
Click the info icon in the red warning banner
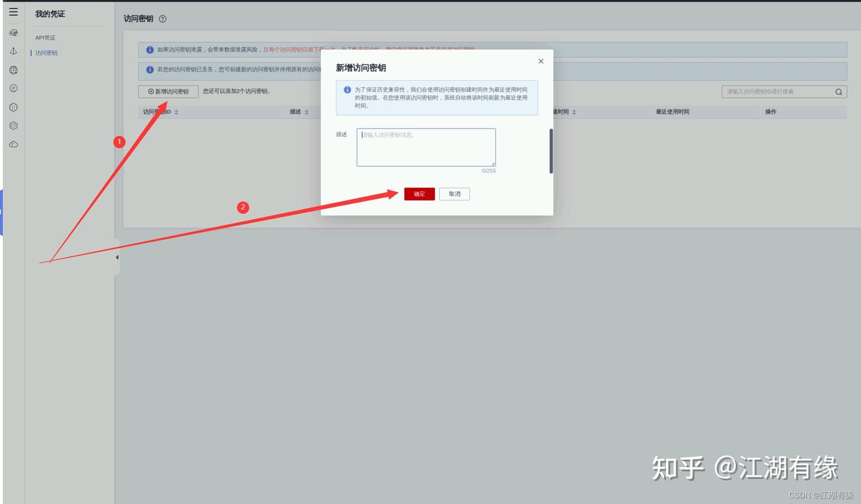pyautogui.click(x=149, y=50)
